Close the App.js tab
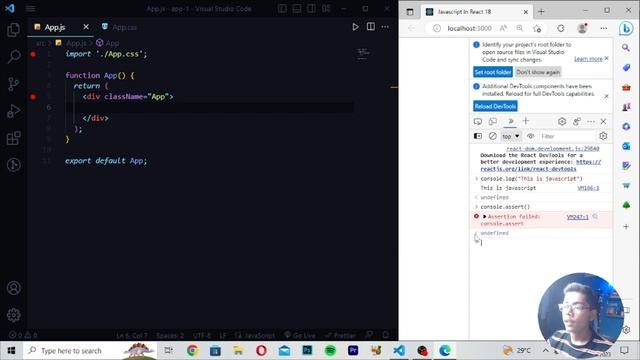Screen dimensions: 640x360 coord(86,27)
